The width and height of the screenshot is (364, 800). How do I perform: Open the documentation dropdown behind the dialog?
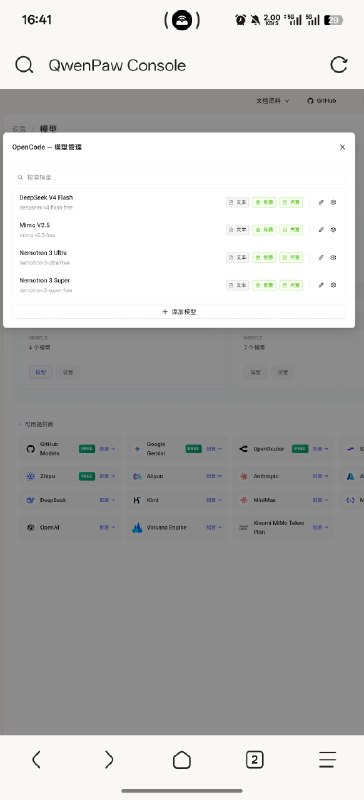point(273,101)
